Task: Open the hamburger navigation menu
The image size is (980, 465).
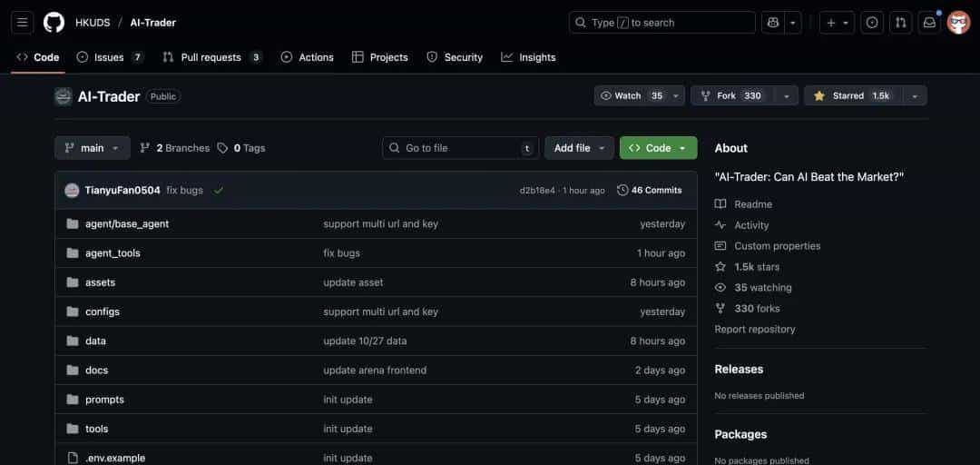Action: click(x=22, y=23)
